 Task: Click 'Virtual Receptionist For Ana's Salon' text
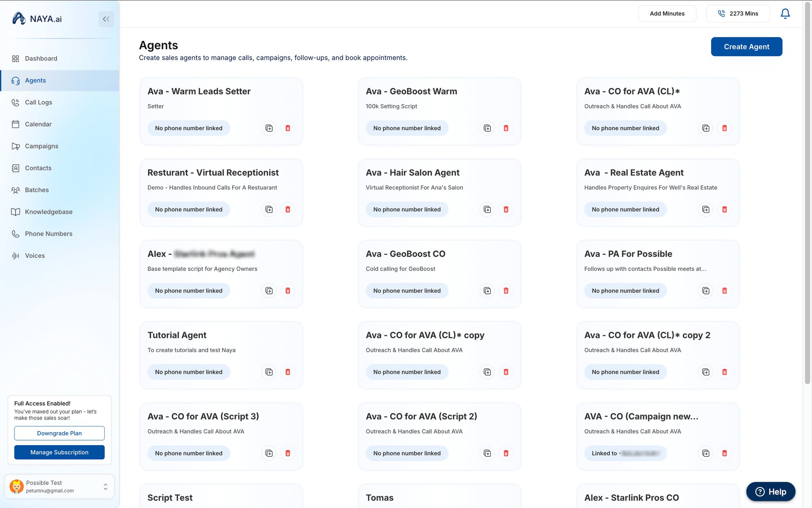click(414, 188)
